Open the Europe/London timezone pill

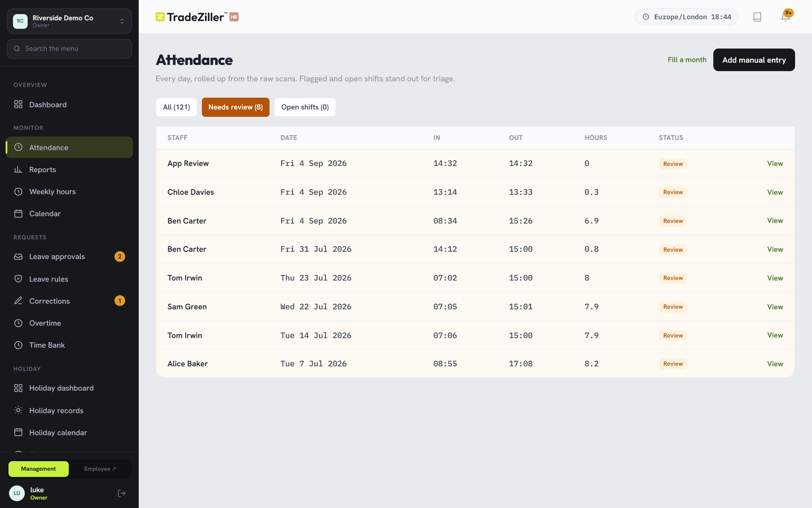pos(687,17)
